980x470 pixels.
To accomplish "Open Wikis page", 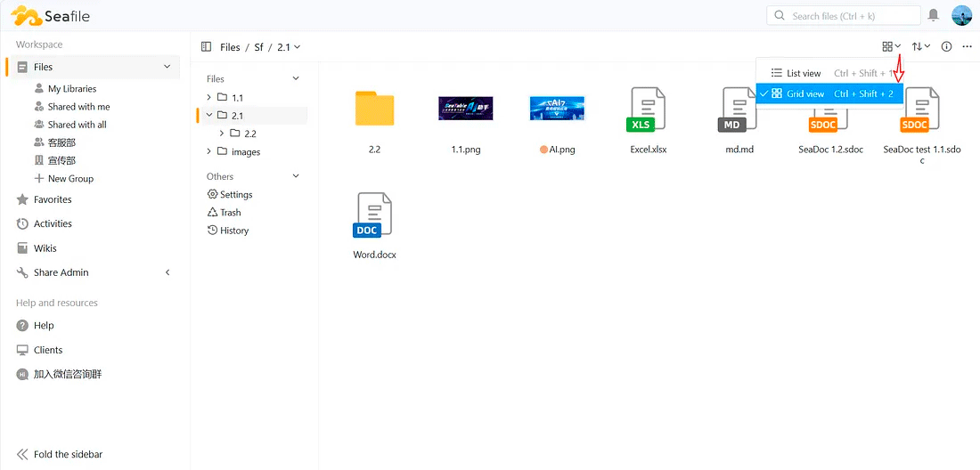I will point(45,248).
